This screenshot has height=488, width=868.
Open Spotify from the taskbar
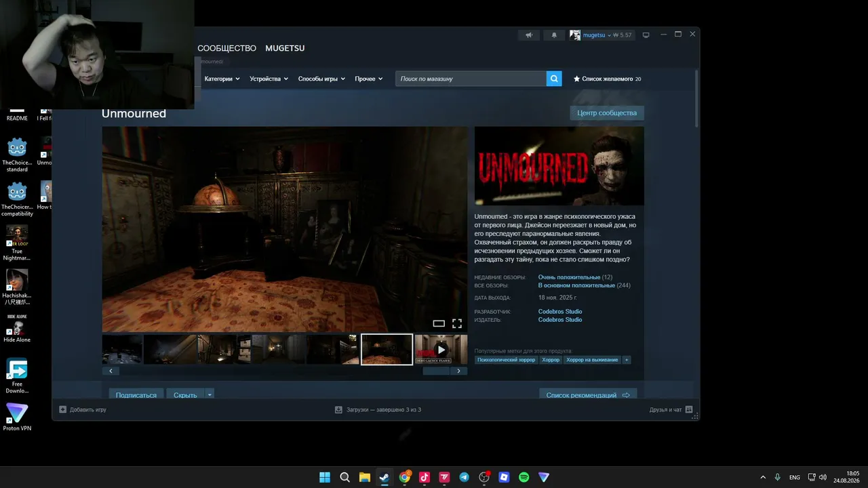point(524,477)
